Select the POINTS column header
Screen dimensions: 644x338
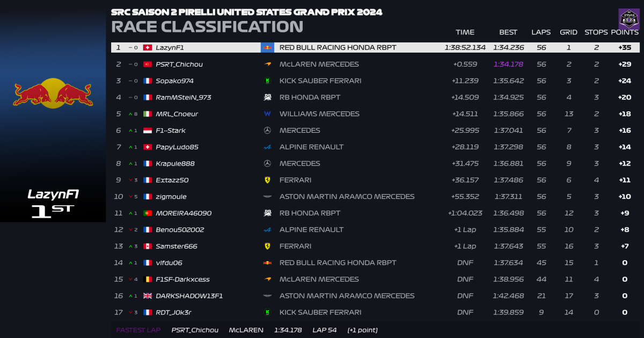click(624, 32)
